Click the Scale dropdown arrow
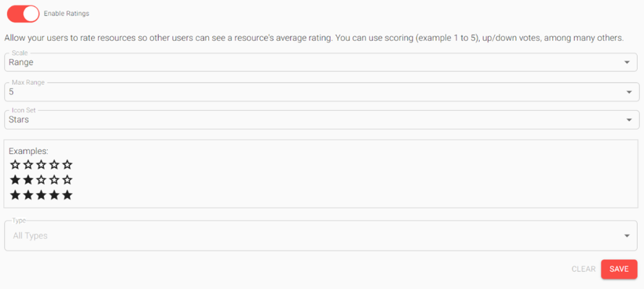644x289 pixels. (x=627, y=62)
